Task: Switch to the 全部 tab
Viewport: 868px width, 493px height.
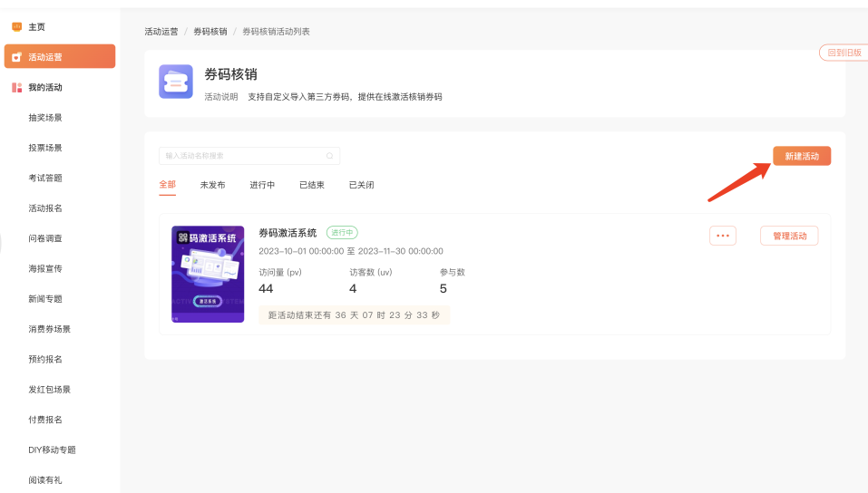Action: (167, 184)
